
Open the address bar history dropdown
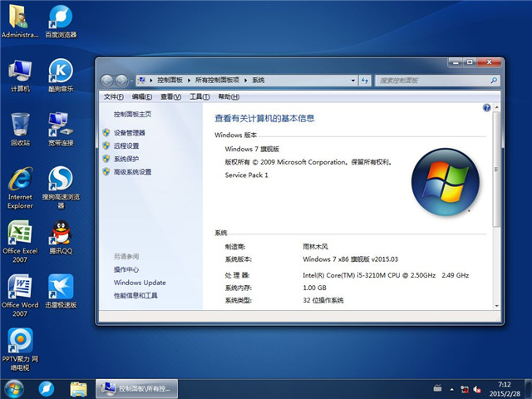(x=353, y=81)
